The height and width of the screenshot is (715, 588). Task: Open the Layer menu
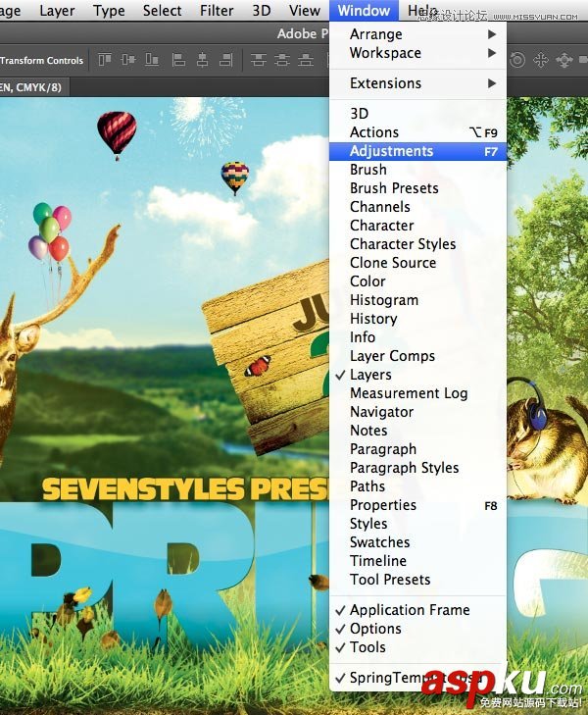(x=57, y=11)
